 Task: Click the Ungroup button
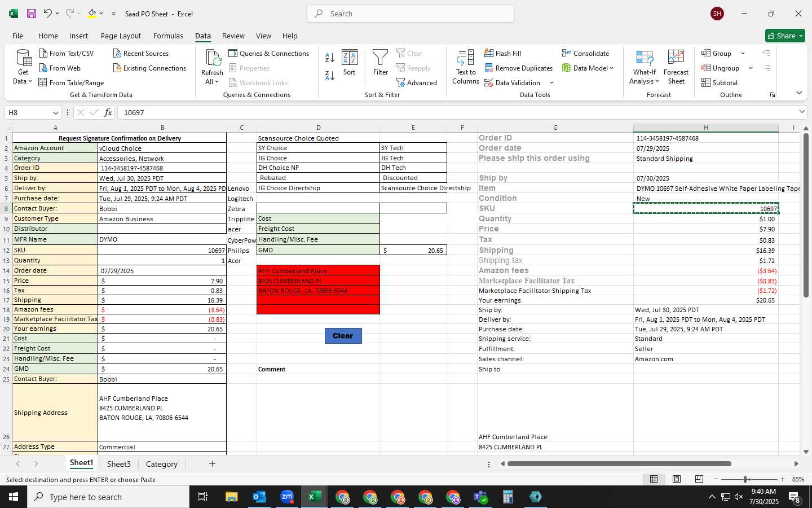tap(720, 68)
